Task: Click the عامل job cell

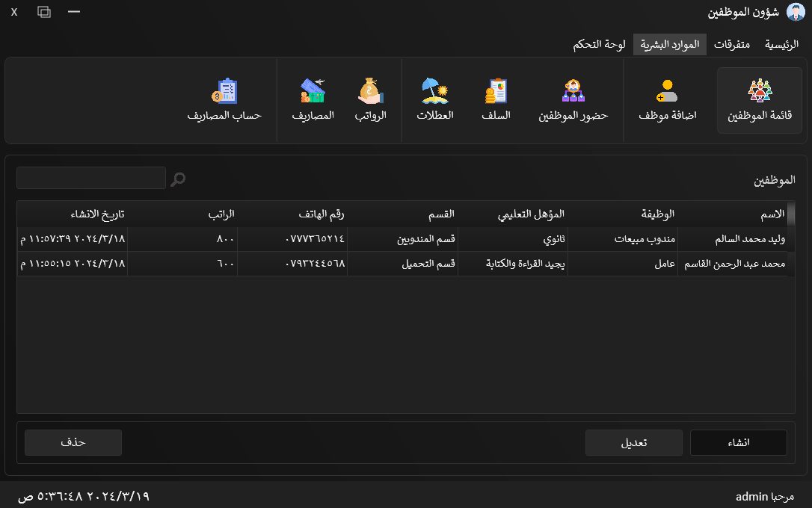Action: [x=623, y=264]
